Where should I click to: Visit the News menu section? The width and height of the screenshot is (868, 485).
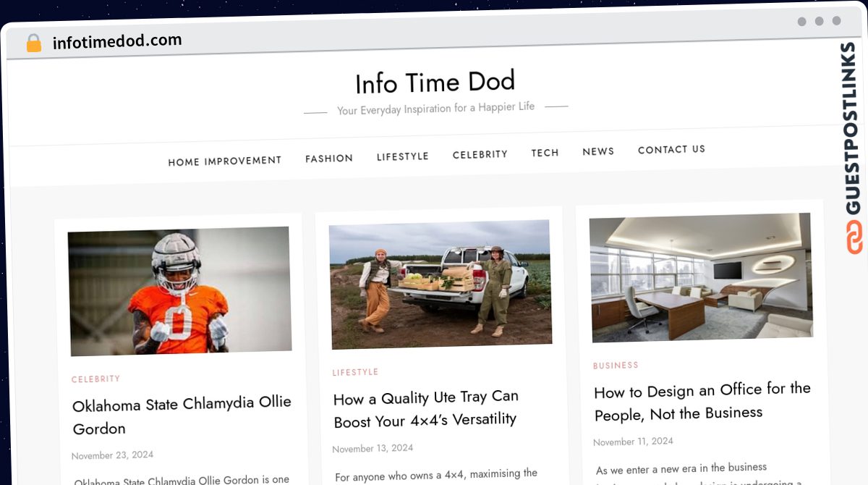coord(598,151)
